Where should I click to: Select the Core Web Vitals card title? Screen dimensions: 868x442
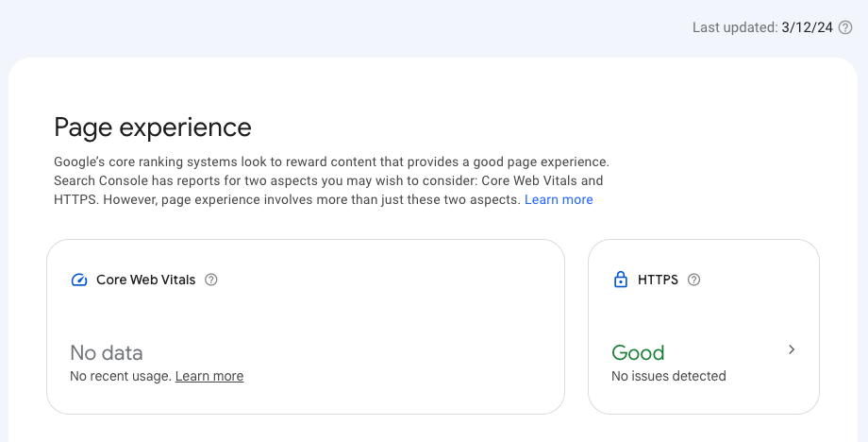tap(146, 280)
